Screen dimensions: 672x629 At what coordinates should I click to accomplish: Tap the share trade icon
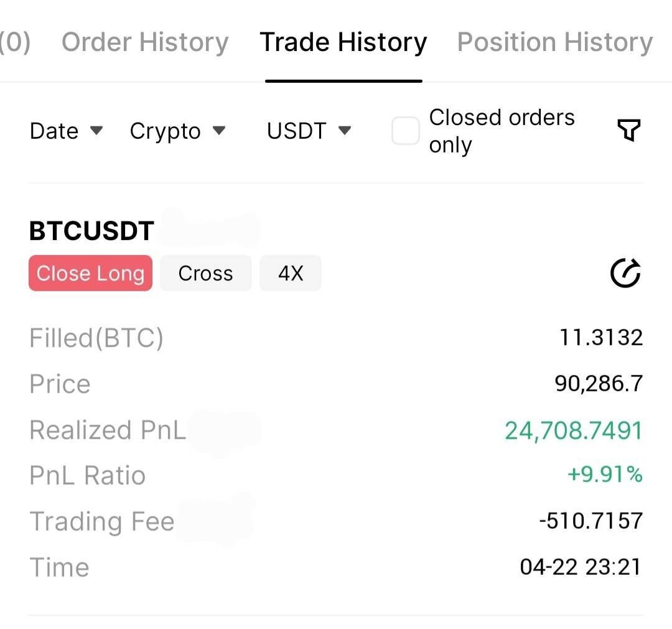(625, 273)
